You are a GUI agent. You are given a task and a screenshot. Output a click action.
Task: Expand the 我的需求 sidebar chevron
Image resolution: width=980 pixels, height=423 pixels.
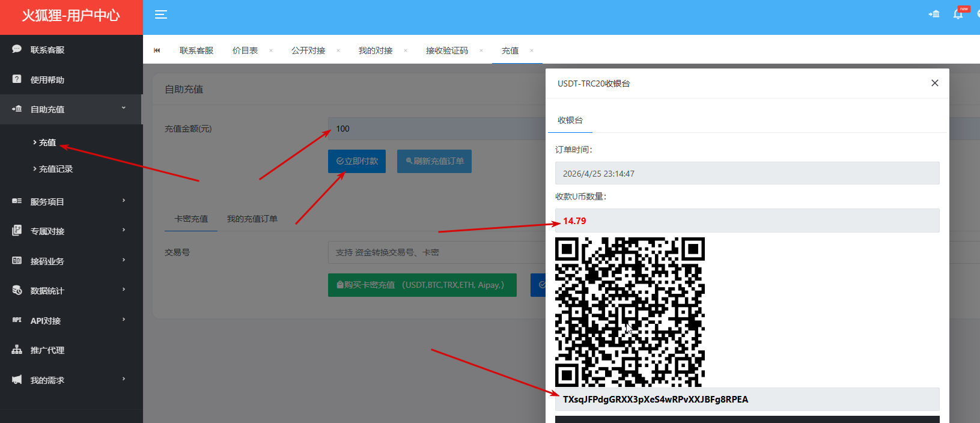[124, 379]
